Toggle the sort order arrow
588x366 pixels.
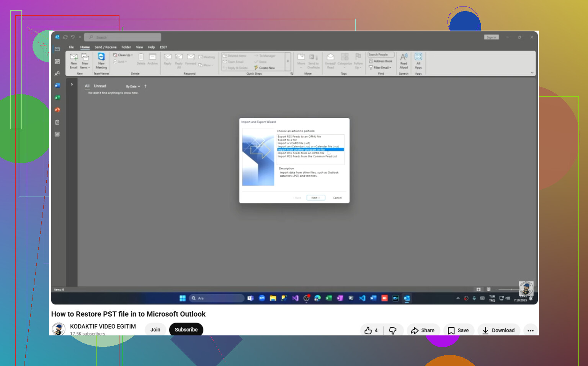pos(145,86)
